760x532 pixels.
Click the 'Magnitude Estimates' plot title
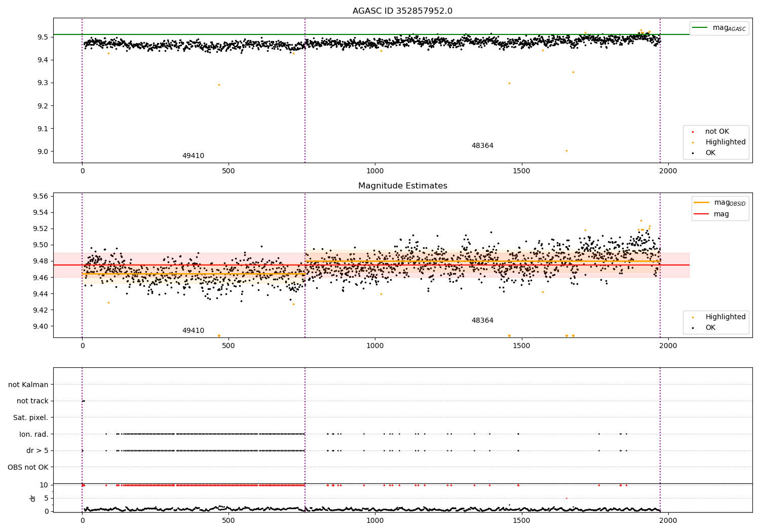[402, 186]
